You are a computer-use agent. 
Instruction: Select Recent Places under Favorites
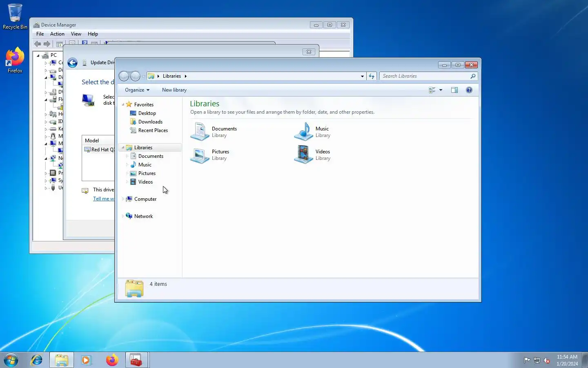(153, 130)
